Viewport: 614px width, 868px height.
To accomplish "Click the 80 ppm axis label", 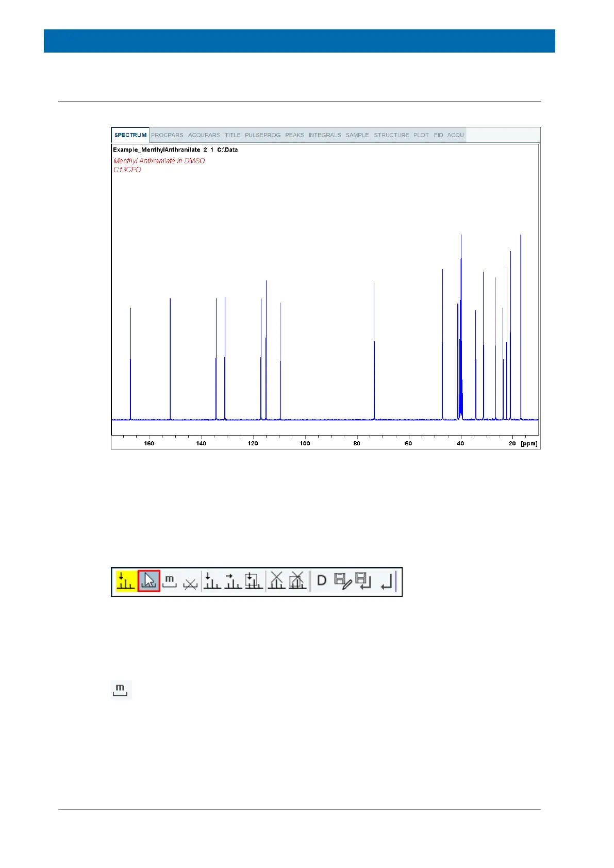I will (357, 443).
